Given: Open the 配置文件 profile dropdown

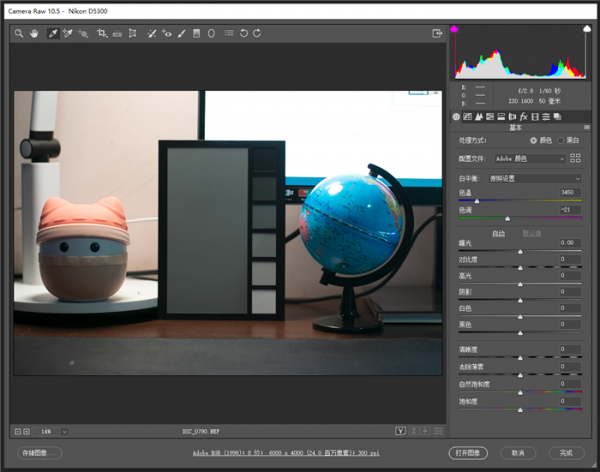Looking at the screenshot, I should 531,158.
